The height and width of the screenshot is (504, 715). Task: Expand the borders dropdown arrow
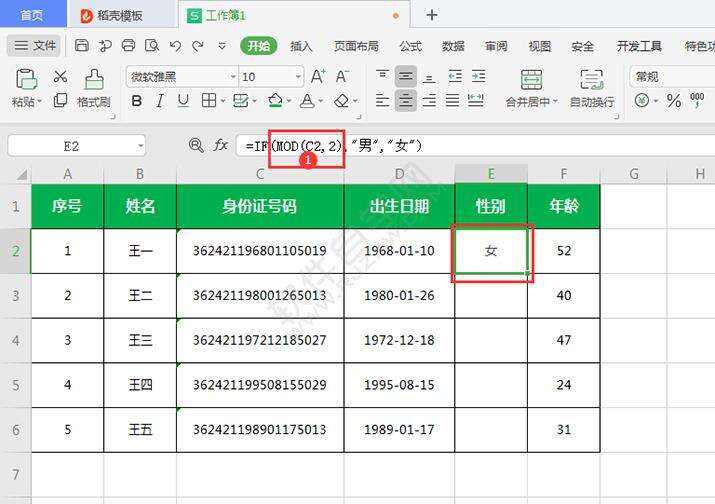(223, 101)
